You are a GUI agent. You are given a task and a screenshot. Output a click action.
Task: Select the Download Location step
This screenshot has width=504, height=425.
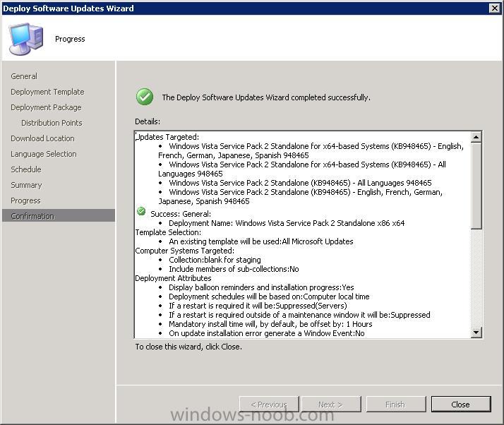coord(43,138)
